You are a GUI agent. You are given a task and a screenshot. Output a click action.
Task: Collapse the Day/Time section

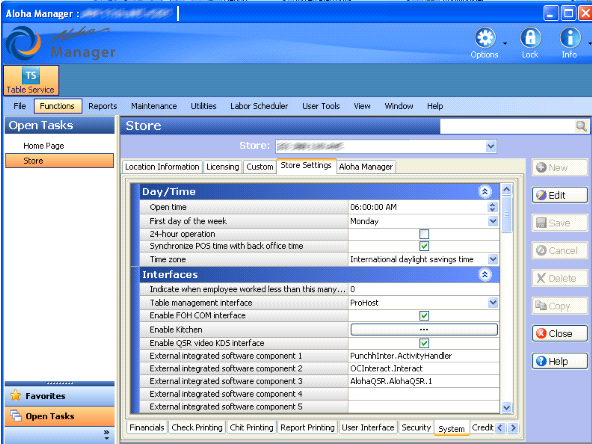(x=485, y=192)
